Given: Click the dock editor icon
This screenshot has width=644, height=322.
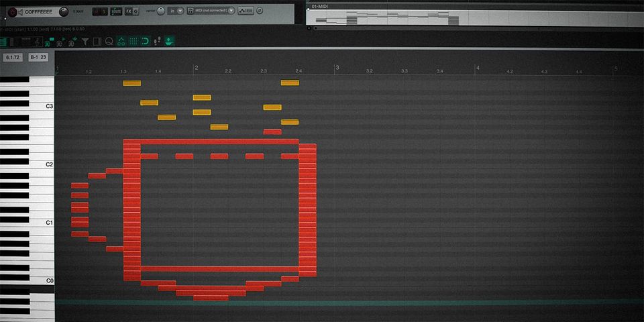Looking at the screenshot, I should 97,42.
